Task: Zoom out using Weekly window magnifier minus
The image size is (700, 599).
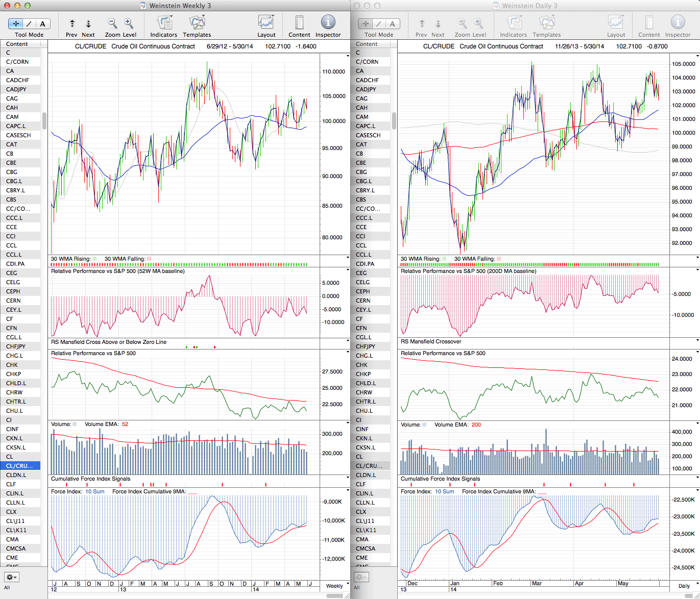Action: pyautogui.click(x=112, y=23)
